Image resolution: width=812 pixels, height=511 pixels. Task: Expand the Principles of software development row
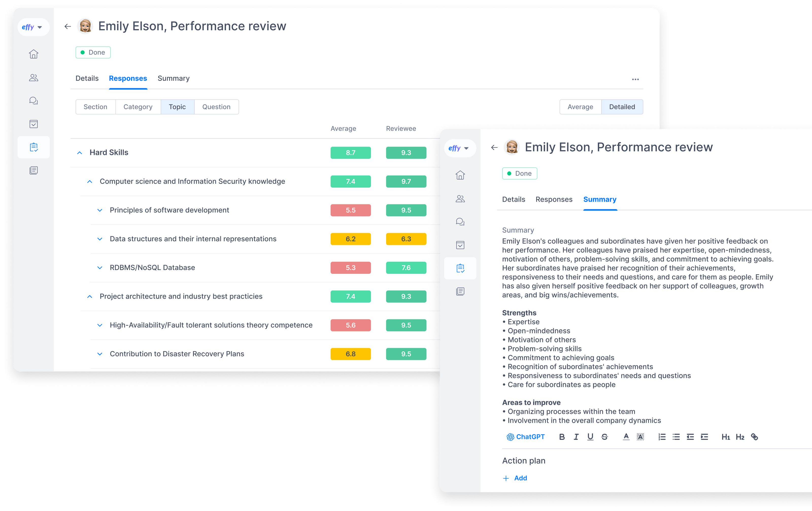(x=99, y=210)
